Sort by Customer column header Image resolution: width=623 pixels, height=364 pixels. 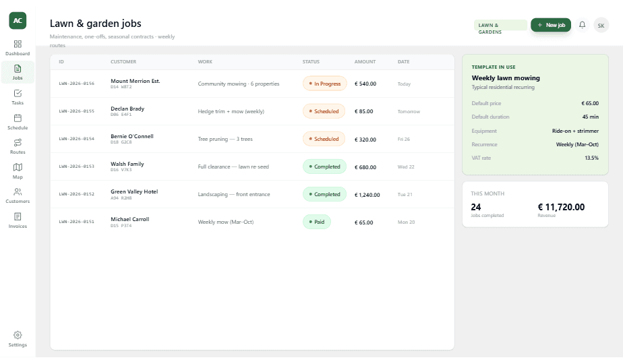point(123,61)
